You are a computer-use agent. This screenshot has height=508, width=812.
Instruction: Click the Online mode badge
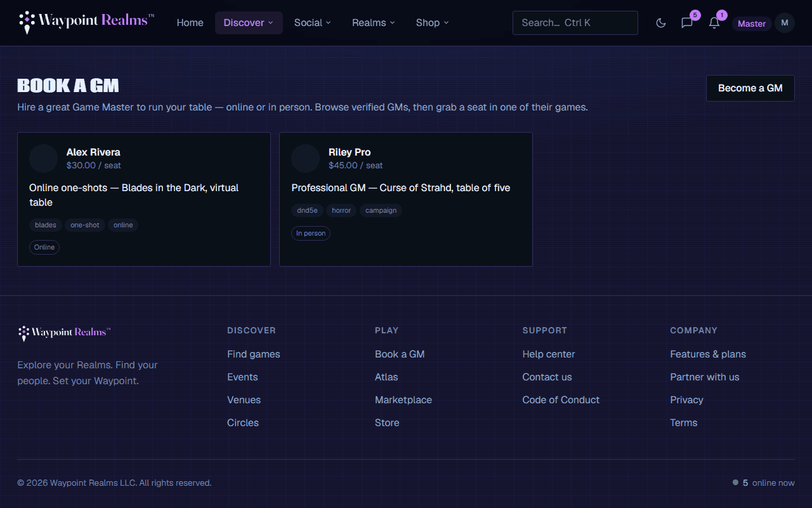(x=44, y=247)
